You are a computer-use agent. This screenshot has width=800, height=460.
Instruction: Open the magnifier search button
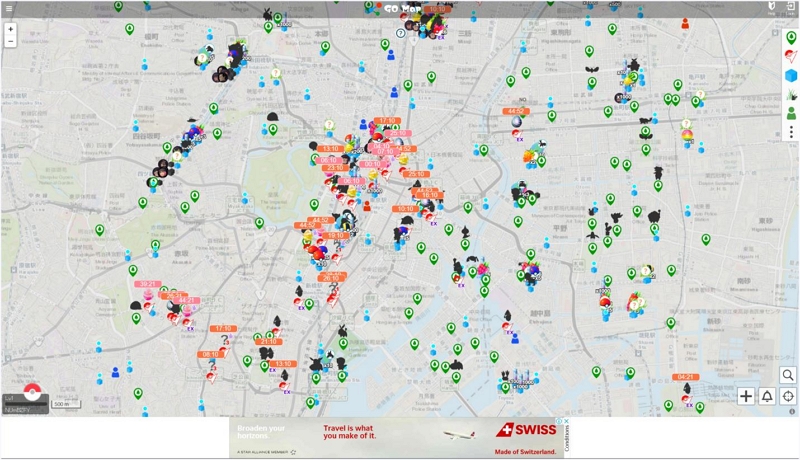coord(788,375)
